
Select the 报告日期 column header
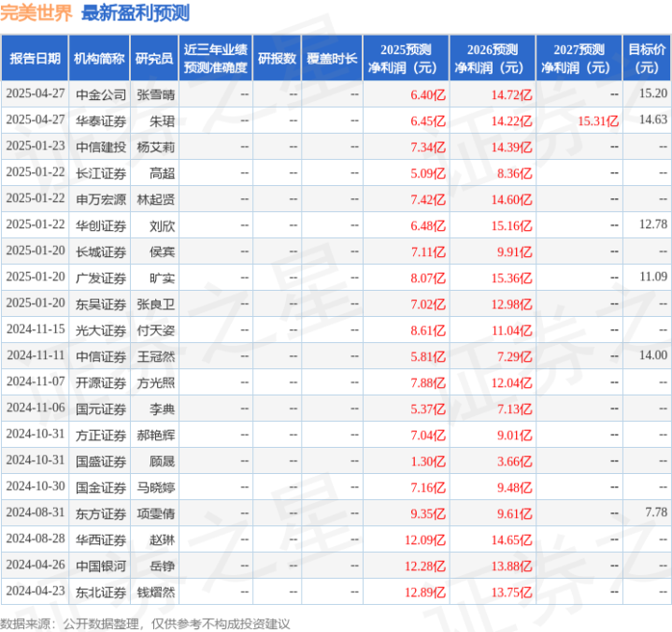[36, 58]
